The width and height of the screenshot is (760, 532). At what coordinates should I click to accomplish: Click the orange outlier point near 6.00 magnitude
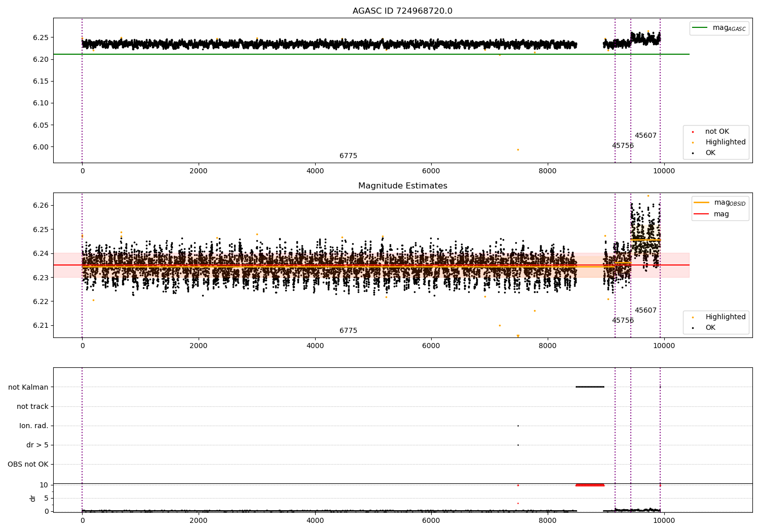pyautogui.click(x=518, y=149)
